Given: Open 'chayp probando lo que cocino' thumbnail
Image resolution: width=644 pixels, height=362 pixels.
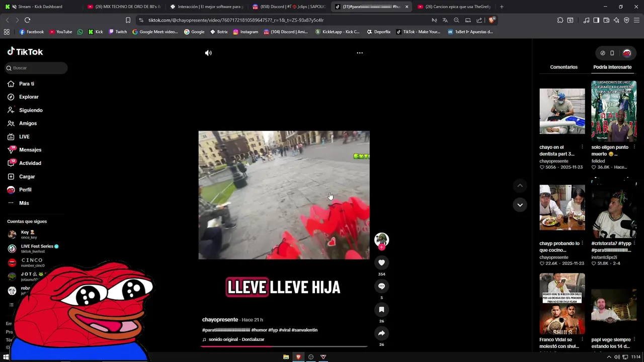Looking at the screenshot, I should tap(562, 207).
